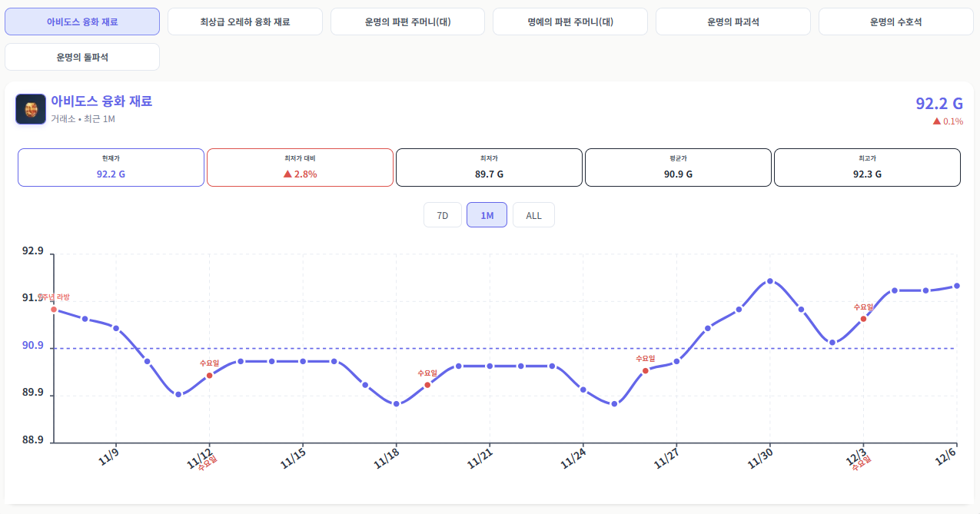The width and height of the screenshot is (980, 514).
Task: Click the 최저가 89.7 G card
Action: point(489,167)
